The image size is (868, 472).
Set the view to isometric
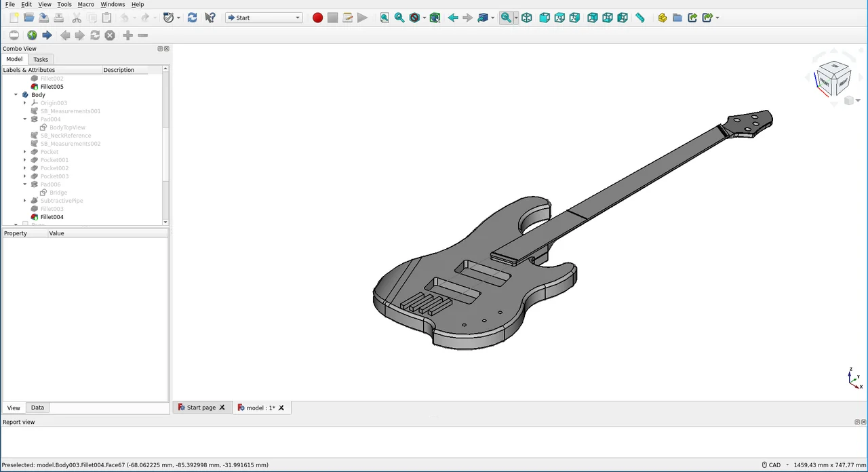[527, 18]
